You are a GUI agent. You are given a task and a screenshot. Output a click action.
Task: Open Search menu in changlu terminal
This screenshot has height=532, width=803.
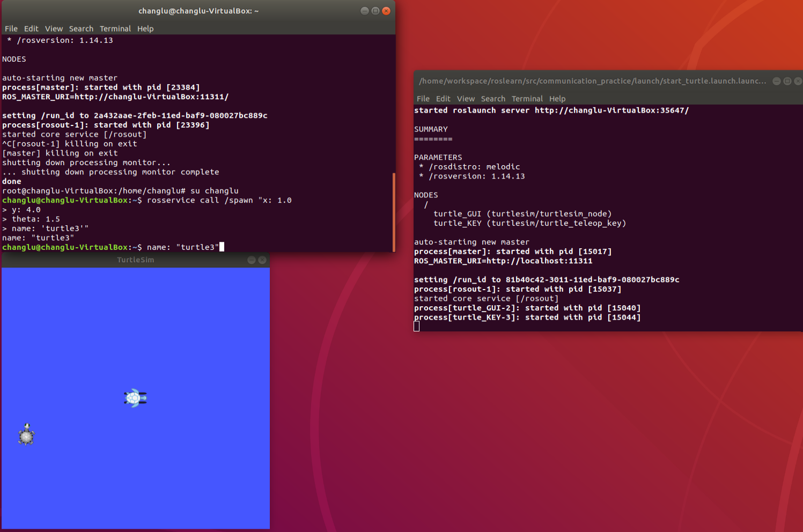(x=81, y=28)
